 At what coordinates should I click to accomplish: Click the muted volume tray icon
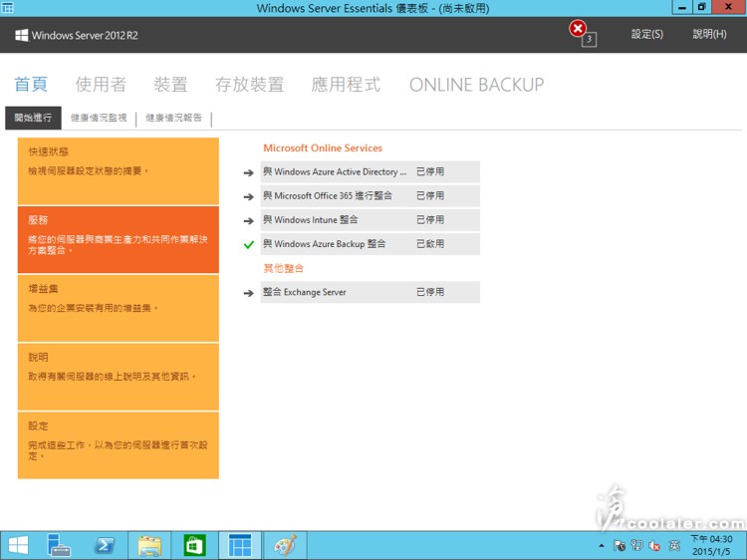pos(654,546)
